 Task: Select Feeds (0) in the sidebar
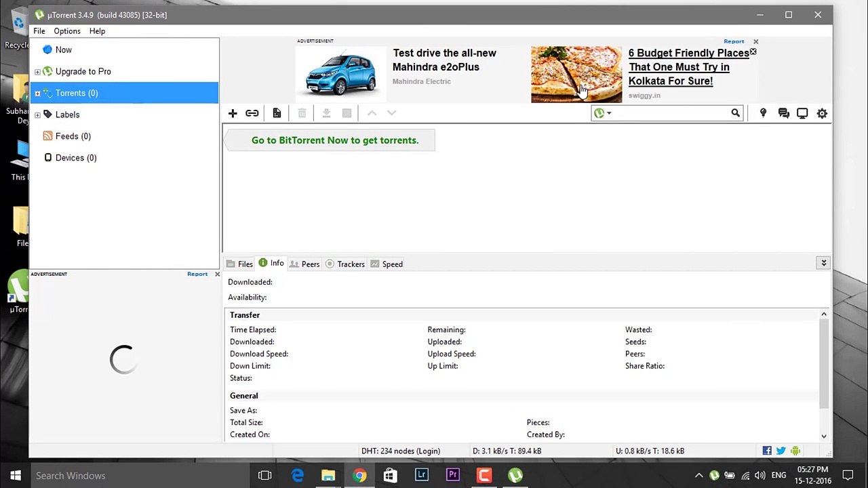(73, 136)
